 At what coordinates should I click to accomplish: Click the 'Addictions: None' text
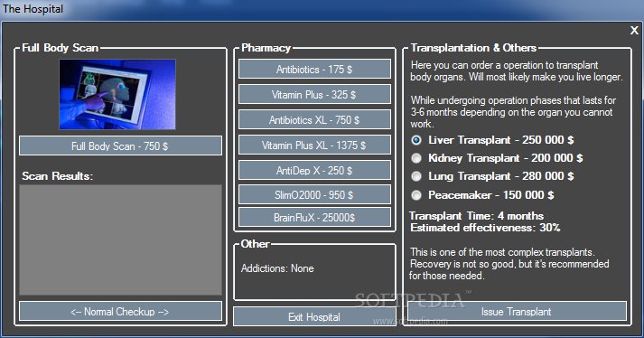277,268
